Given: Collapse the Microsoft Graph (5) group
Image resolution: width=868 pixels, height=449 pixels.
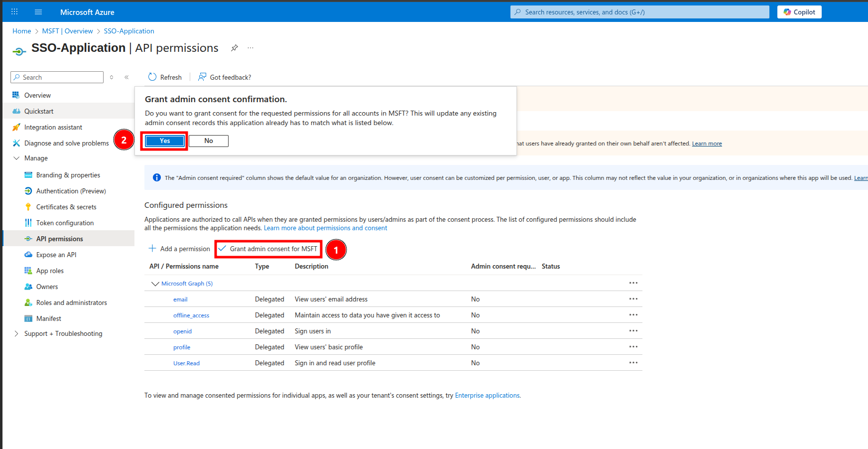Looking at the screenshot, I should click(x=155, y=284).
